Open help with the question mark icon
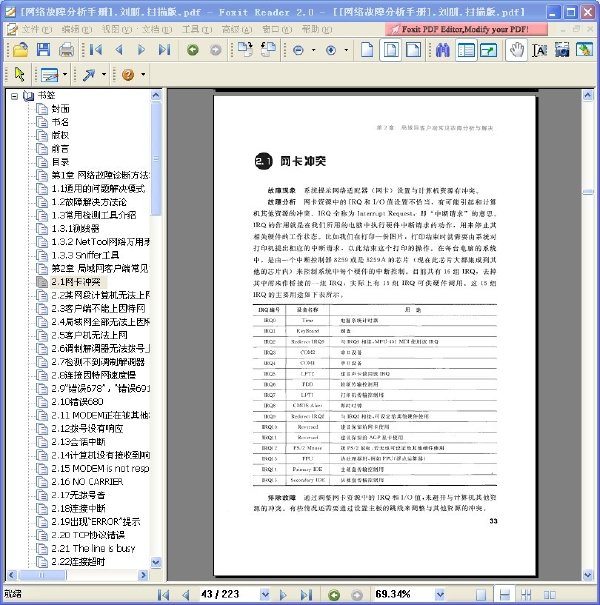Viewport: 600px width, 605px height. coord(128,74)
